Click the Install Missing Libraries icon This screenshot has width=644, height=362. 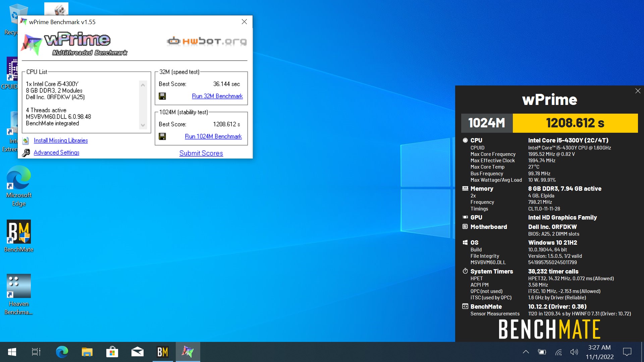26,141
